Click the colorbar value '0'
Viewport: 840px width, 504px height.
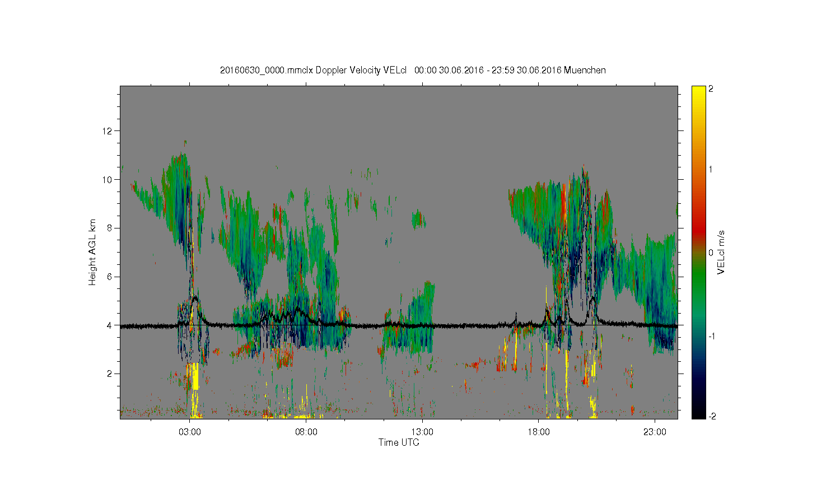(711, 253)
